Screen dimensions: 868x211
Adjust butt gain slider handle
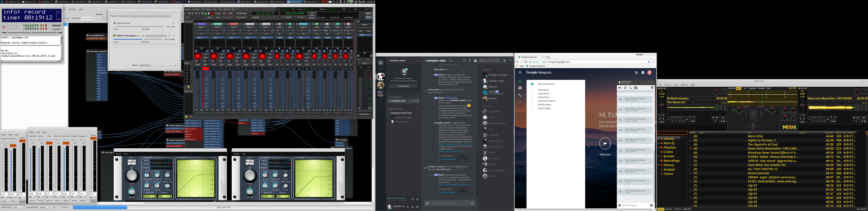(x=32, y=33)
